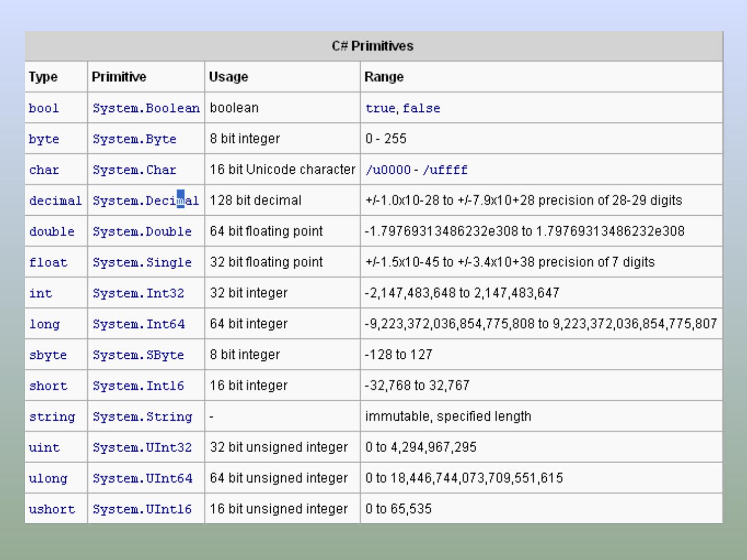Click the bool type link
This screenshot has width=747, height=560.
pos(44,108)
